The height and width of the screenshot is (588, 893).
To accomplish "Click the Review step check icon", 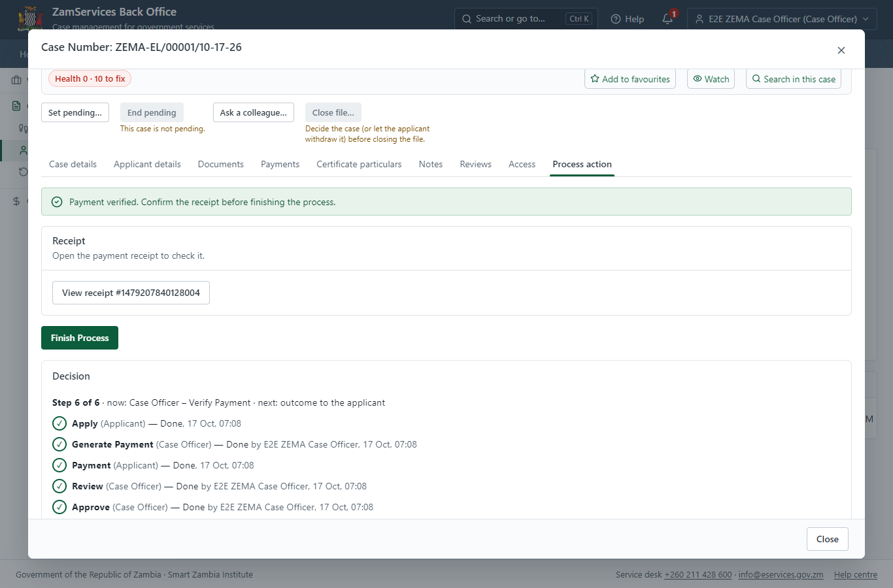I will click(59, 486).
